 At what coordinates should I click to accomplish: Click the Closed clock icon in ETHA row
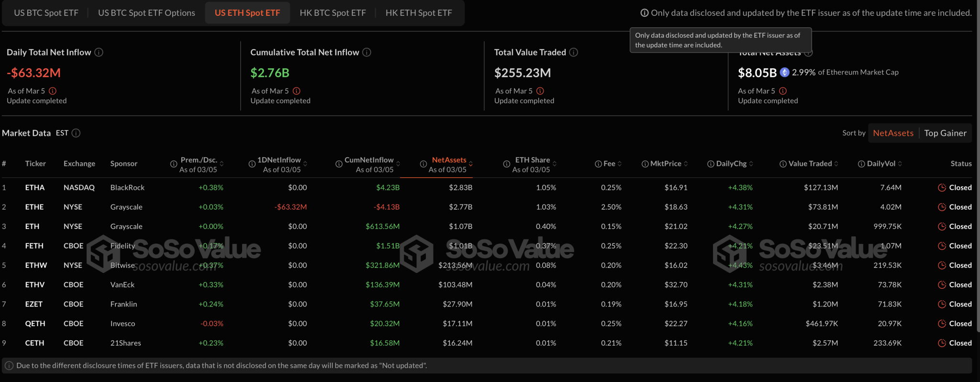click(x=942, y=187)
